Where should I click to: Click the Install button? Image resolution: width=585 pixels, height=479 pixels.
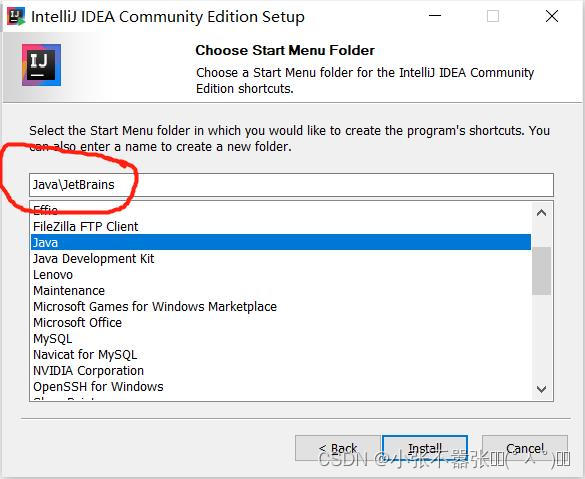425,448
